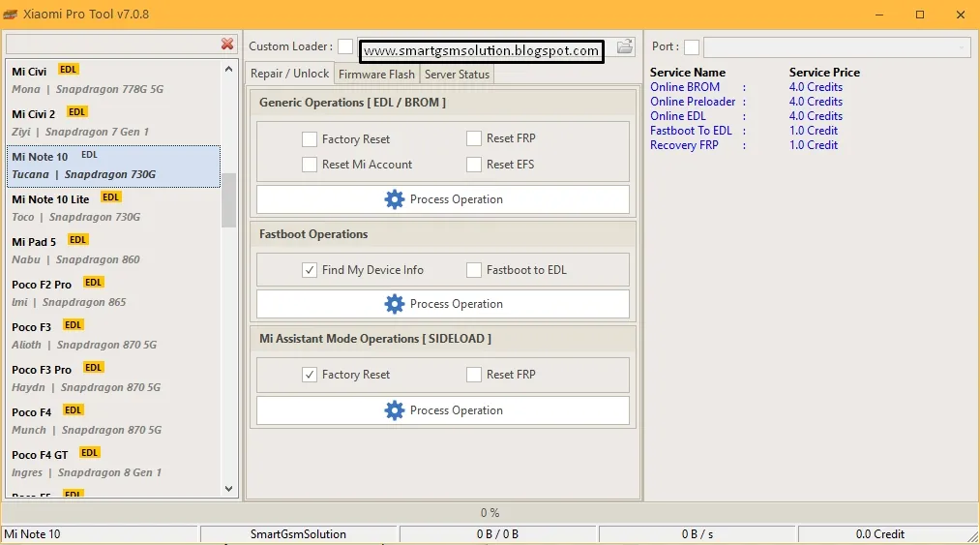
Task: Click the 4.0 Credits price for Online BROM
Action: (816, 87)
